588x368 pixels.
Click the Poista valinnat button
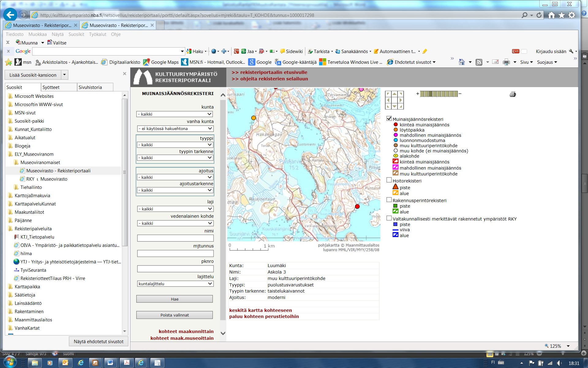click(175, 315)
